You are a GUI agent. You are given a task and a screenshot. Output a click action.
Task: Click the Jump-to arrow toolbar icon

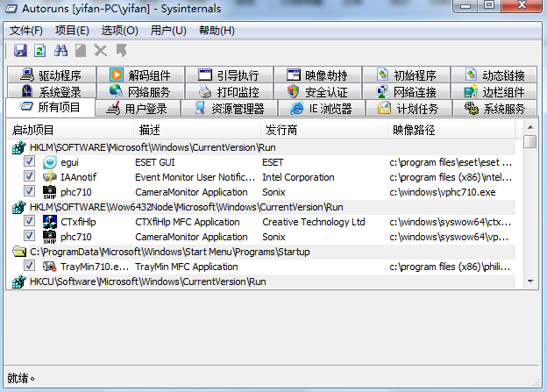[x=121, y=51]
